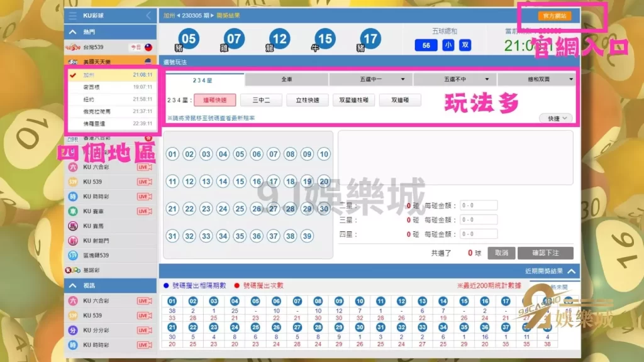
Task: Click the 三星 每碰金額 input field
Action: [478, 220]
